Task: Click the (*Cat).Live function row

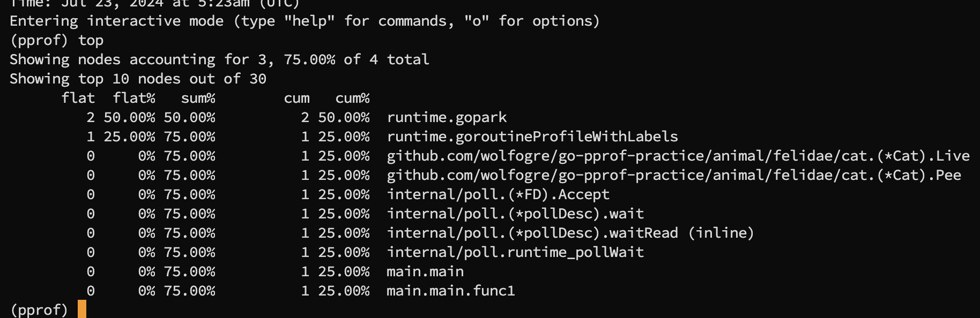Action: click(678, 156)
